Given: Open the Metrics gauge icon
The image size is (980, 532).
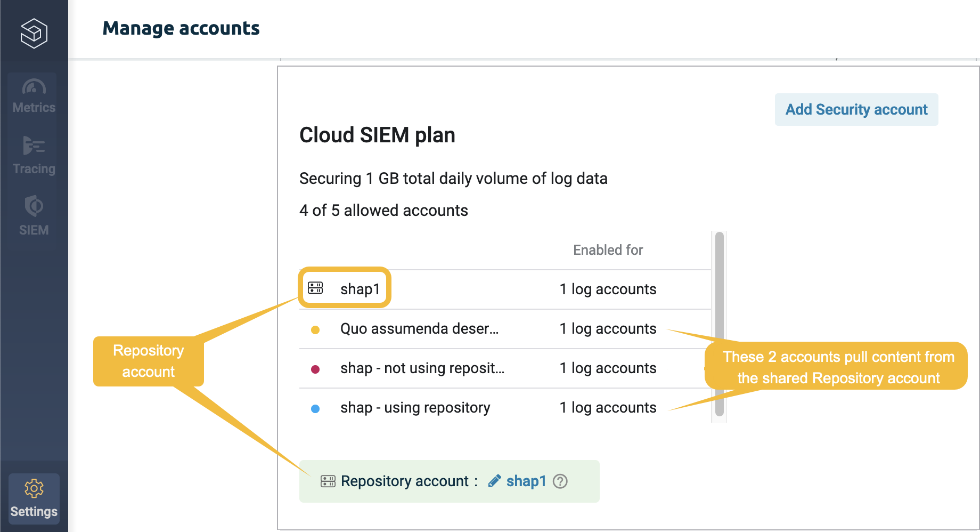Looking at the screenshot, I should [x=34, y=87].
